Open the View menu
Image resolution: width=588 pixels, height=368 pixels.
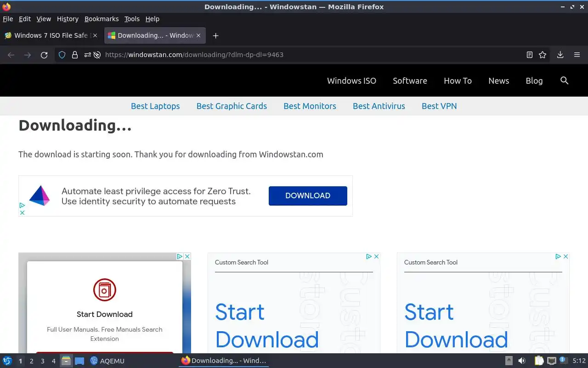click(44, 19)
